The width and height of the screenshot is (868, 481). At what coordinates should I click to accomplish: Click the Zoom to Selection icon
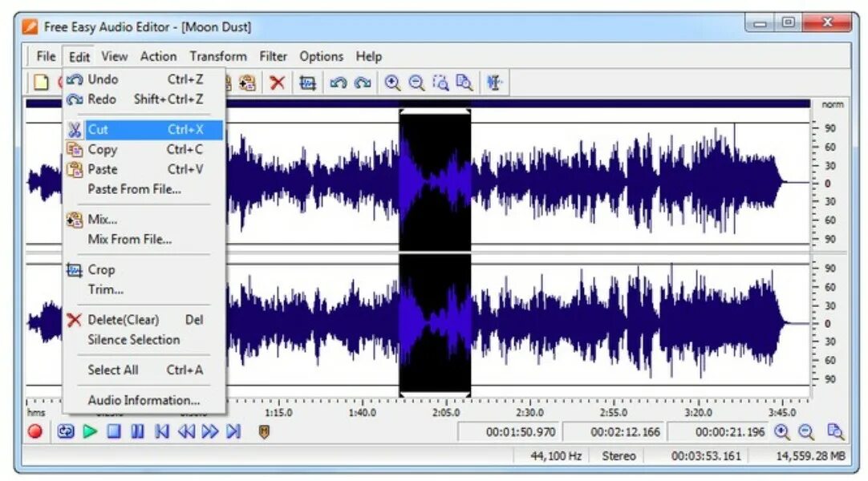tap(440, 83)
